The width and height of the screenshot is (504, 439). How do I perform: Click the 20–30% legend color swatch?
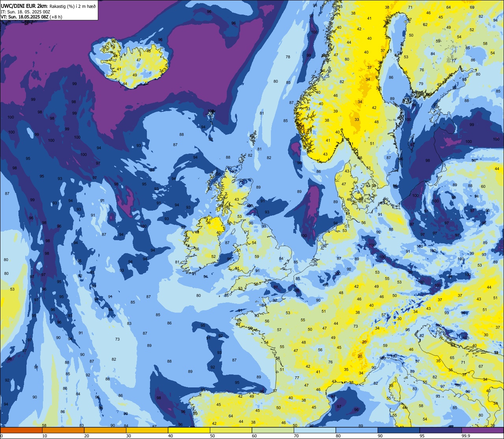point(105,430)
